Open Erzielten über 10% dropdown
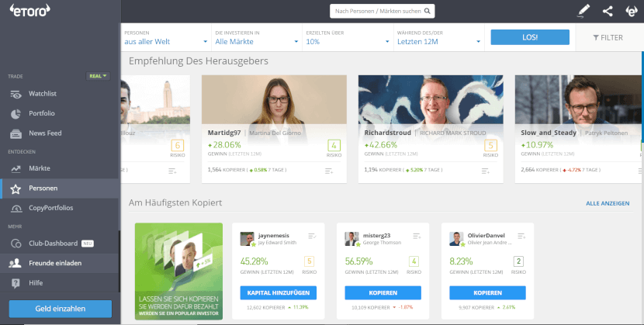This screenshot has width=644, height=325. pos(348,37)
